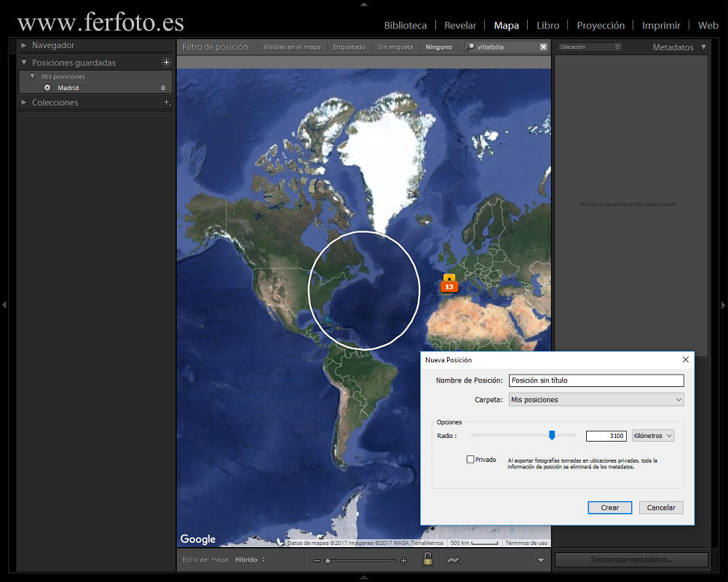Add a new collection with plus icon
This screenshot has height=582, width=728.
pyautogui.click(x=166, y=103)
